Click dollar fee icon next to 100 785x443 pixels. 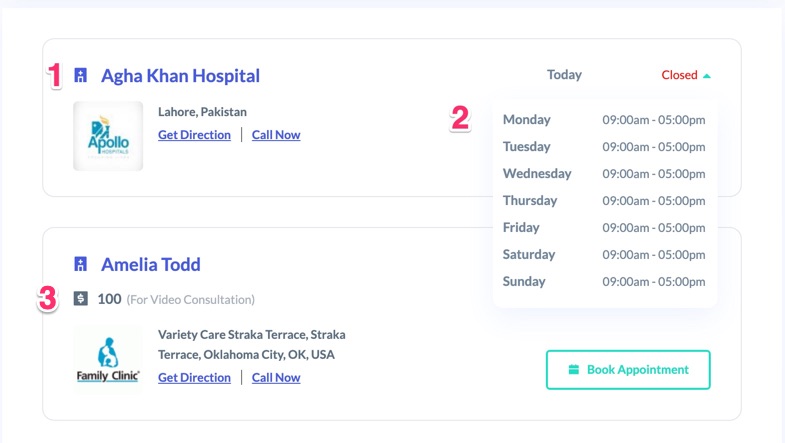click(x=81, y=298)
